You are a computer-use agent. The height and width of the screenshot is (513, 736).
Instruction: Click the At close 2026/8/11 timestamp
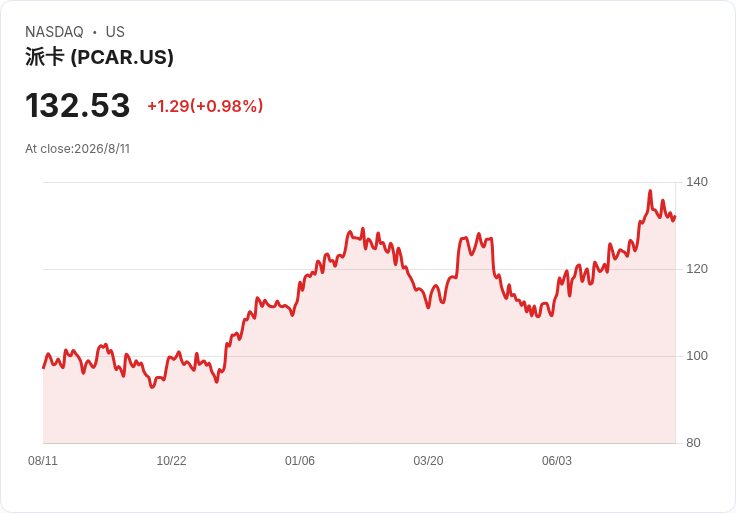coord(77,149)
